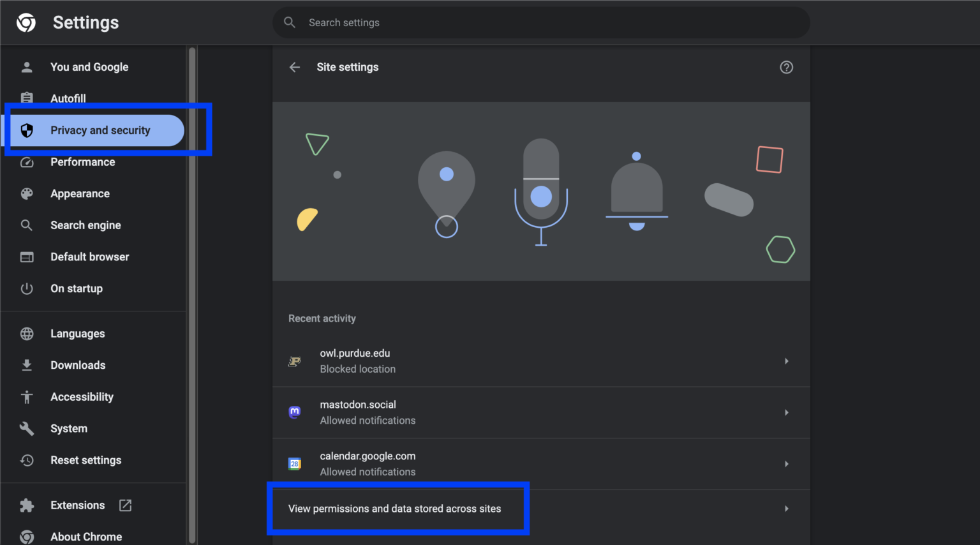Click the Performance gauge icon
Image resolution: width=980 pixels, height=545 pixels.
coord(27,162)
